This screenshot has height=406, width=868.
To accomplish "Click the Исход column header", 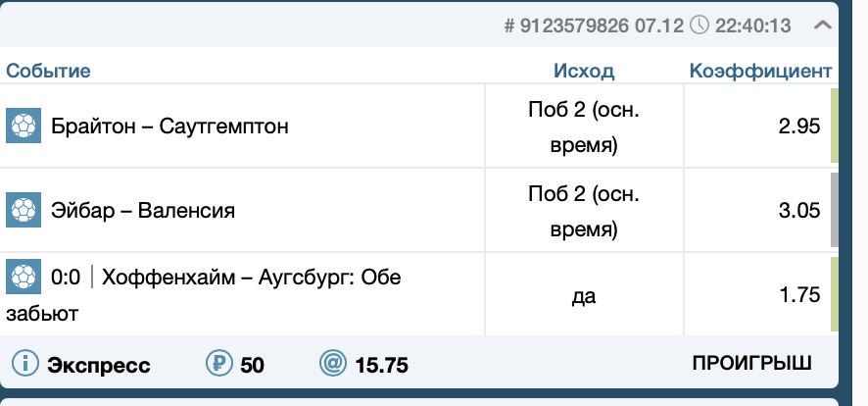I will tap(584, 71).
